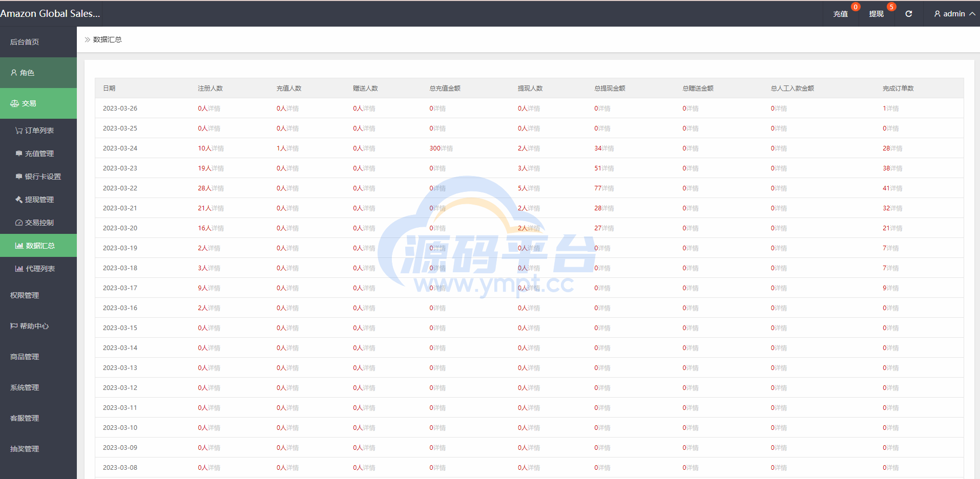Open 完成订单数 详情 for 2023-03-09
The image size is (980, 479).
tap(892, 448)
